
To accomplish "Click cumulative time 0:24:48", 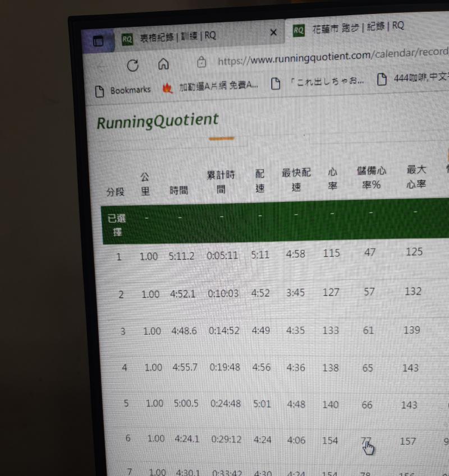I will click(226, 404).
